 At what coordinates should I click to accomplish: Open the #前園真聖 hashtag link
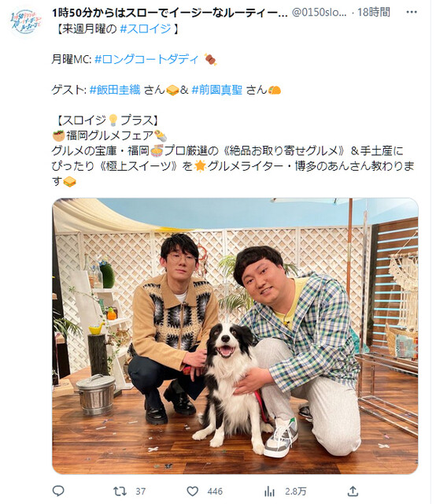(x=216, y=90)
